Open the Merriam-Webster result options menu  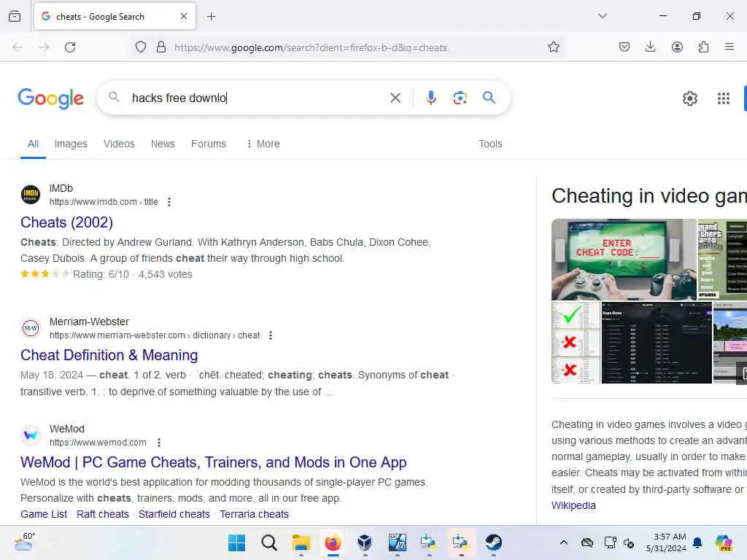pos(271,335)
